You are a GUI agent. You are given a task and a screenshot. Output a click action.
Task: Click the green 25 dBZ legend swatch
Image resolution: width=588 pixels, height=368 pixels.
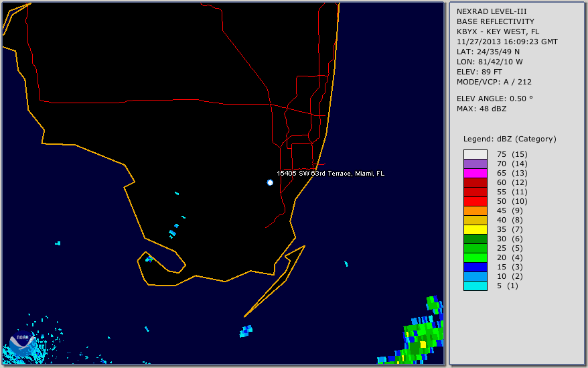(x=475, y=248)
